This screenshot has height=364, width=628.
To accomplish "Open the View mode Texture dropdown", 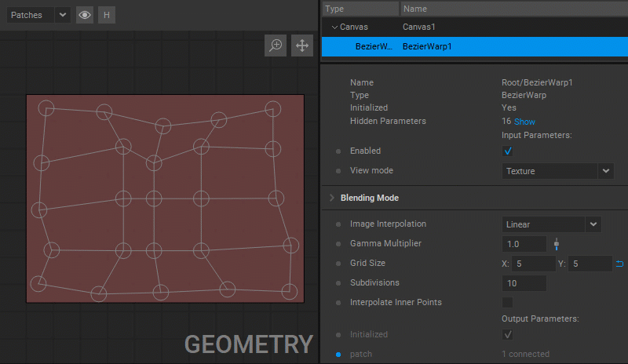I will tap(557, 171).
